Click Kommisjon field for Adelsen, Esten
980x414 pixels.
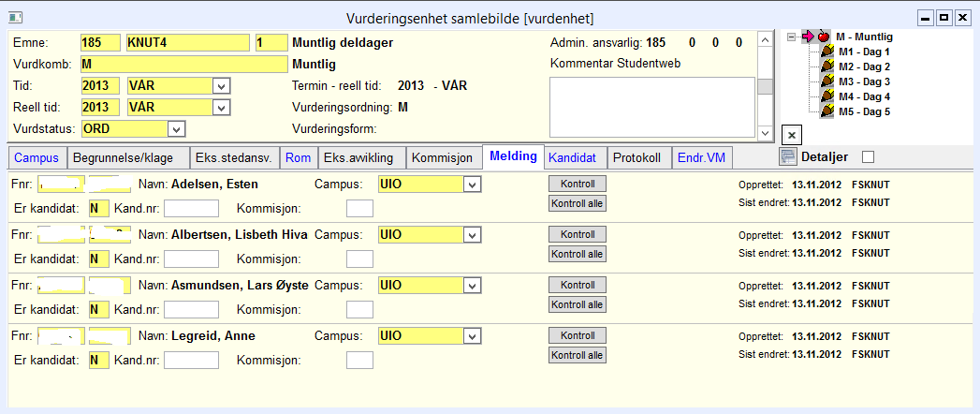click(360, 208)
